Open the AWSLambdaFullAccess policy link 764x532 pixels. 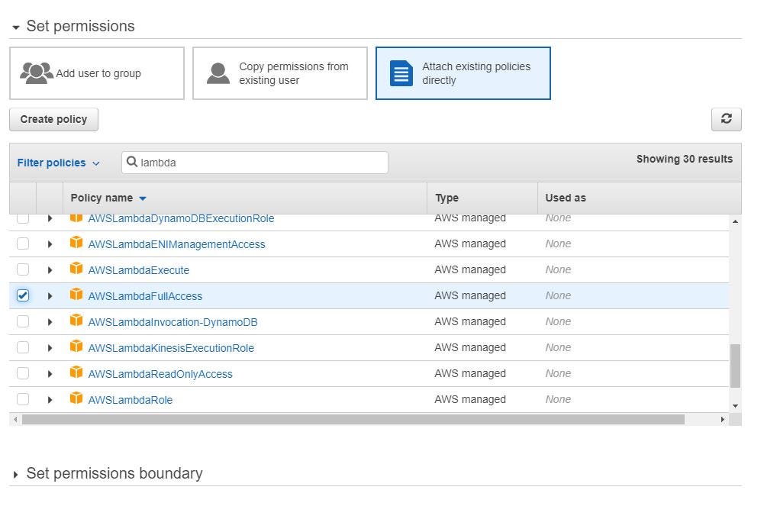[145, 296]
